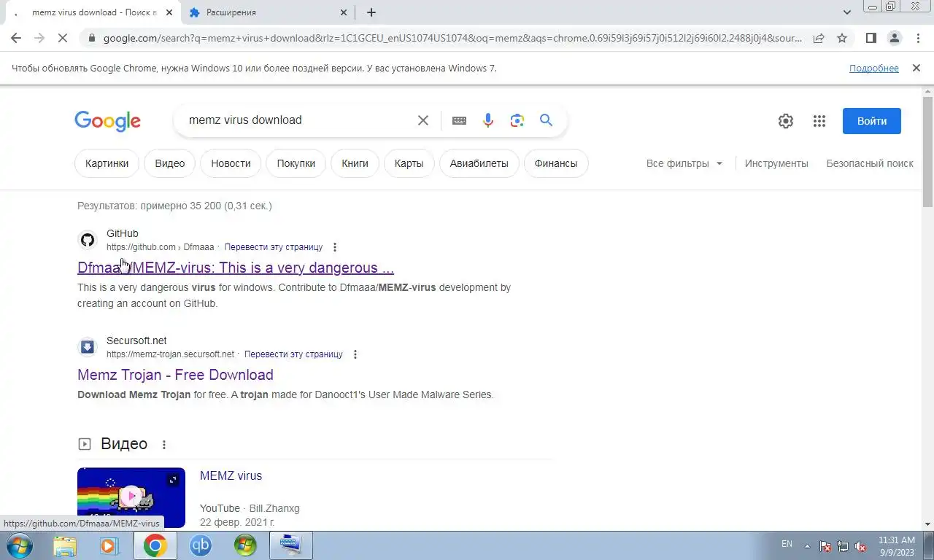934x560 pixels.
Task: Open the Chrome profile avatar
Action: pyautogui.click(x=894, y=38)
